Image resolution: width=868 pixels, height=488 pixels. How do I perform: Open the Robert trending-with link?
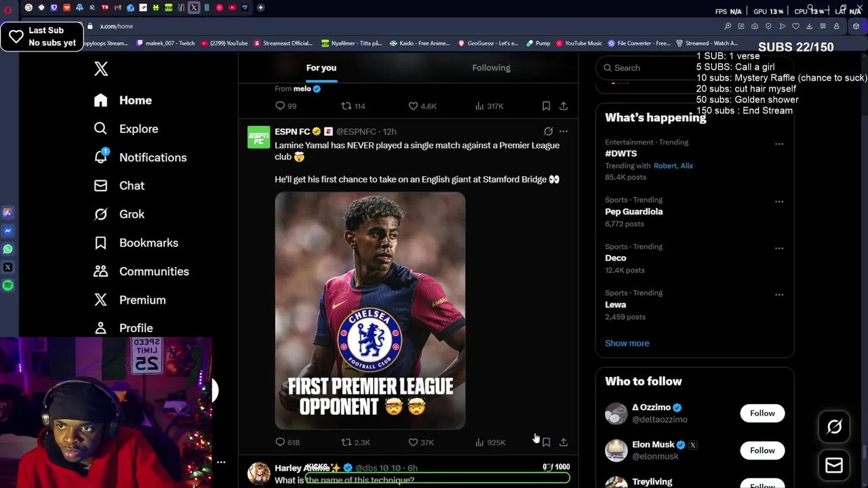click(x=663, y=165)
